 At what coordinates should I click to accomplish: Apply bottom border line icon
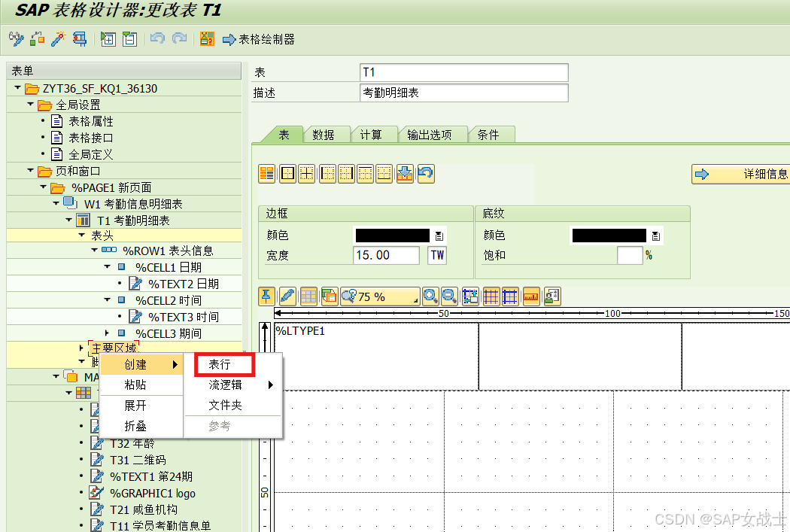click(x=384, y=174)
